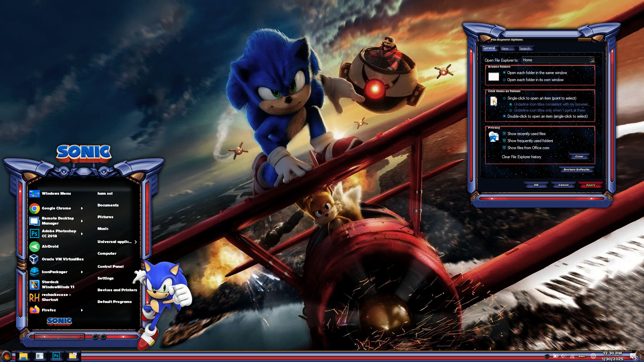The height and width of the screenshot is (362, 644).
Task: Expand the Universal applications submenu arrow
Action: click(136, 242)
